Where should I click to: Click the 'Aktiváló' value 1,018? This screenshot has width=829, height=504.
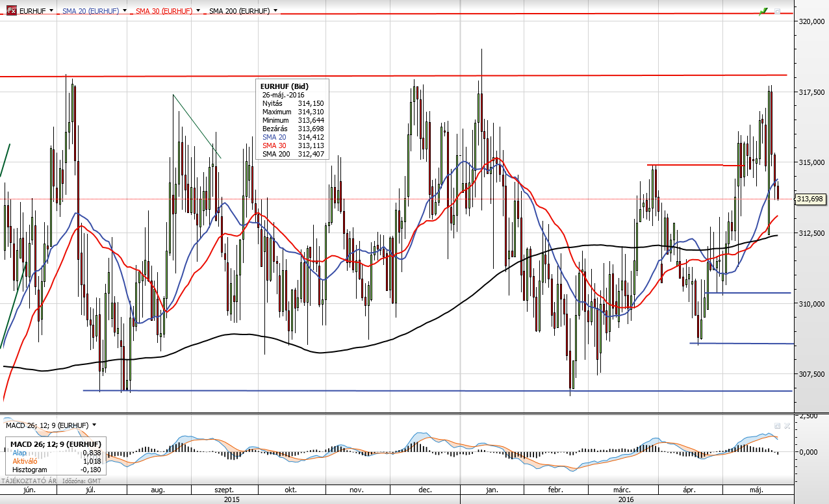click(92, 460)
